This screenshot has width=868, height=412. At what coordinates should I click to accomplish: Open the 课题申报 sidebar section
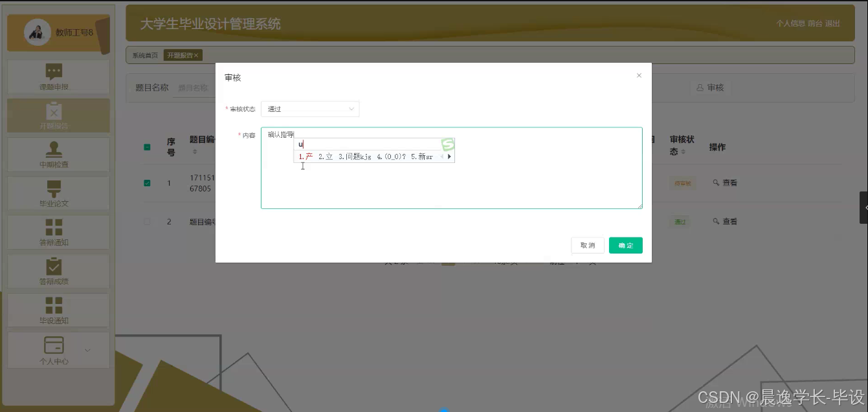(x=58, y=77)
